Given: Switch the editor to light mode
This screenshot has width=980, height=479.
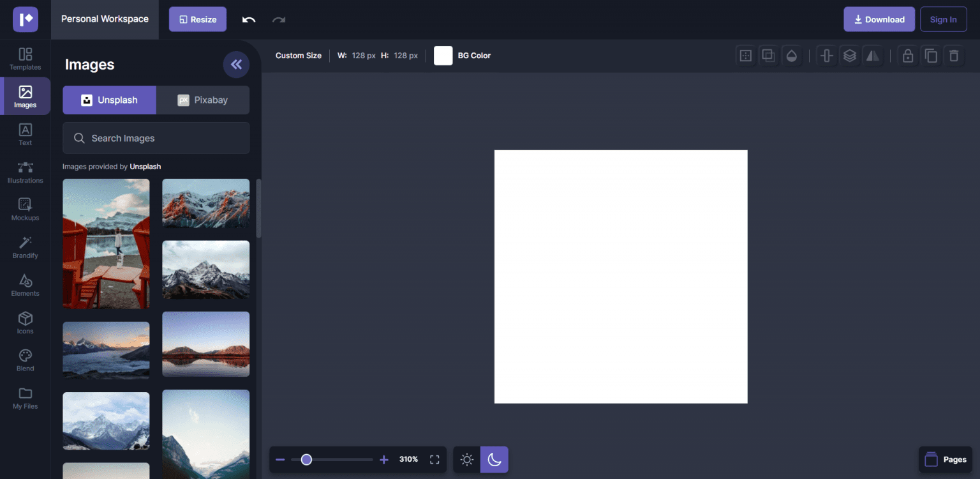Looking at the screenshot, I should (x=466, y=459).
